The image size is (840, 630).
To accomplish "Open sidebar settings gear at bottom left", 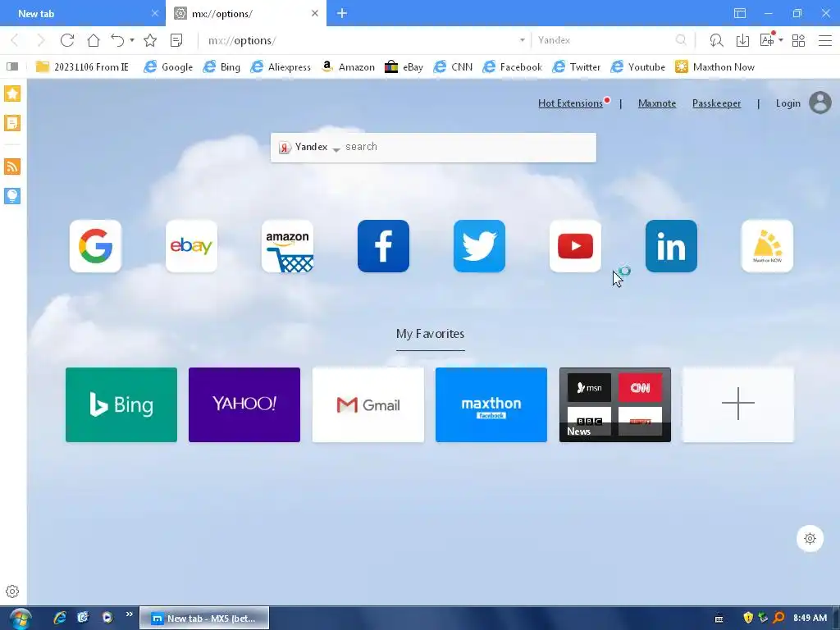I will (x=12, y=591).
